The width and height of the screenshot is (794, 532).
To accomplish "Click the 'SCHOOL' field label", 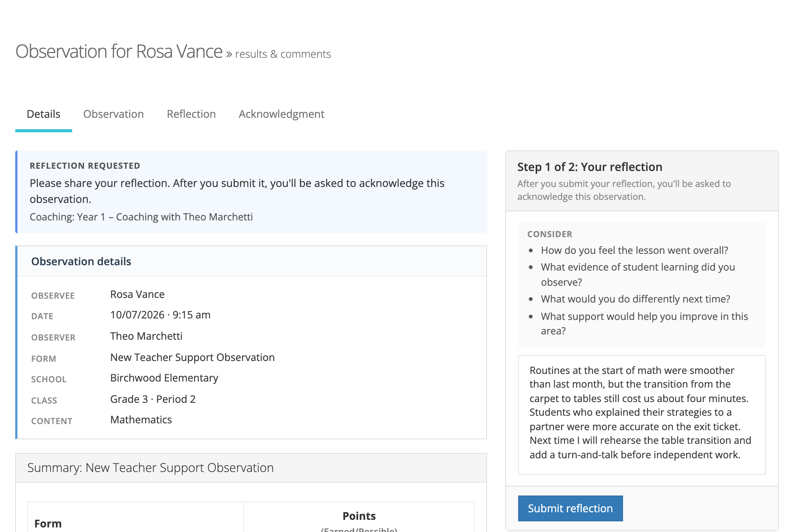I will tap(49, 379).
